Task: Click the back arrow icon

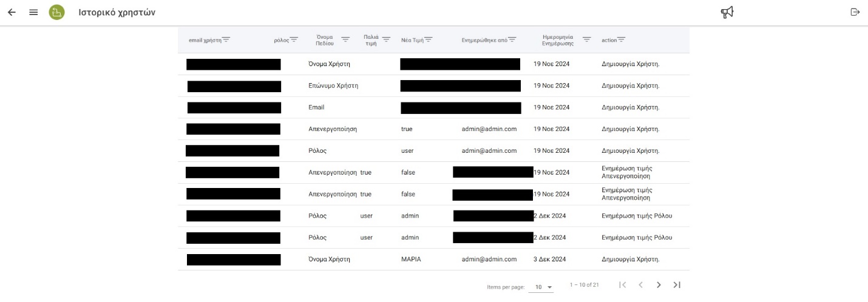Action: pos(12,12)
